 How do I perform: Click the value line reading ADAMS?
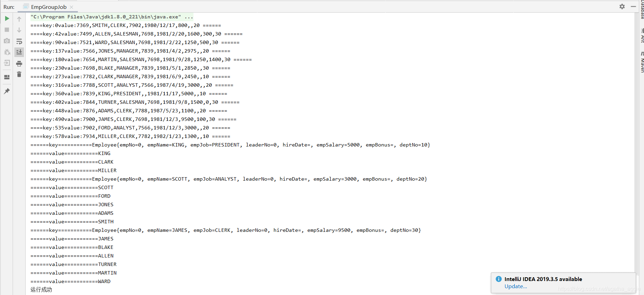pyautogui.click(x=72, y=213)
